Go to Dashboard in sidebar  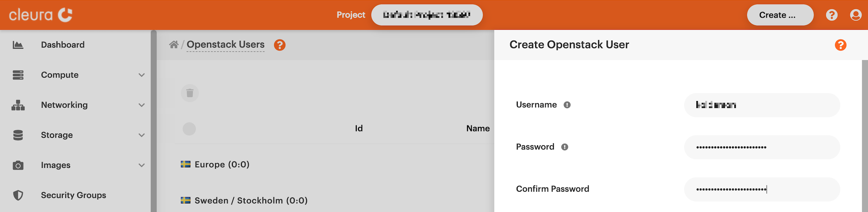click(63, 45)
